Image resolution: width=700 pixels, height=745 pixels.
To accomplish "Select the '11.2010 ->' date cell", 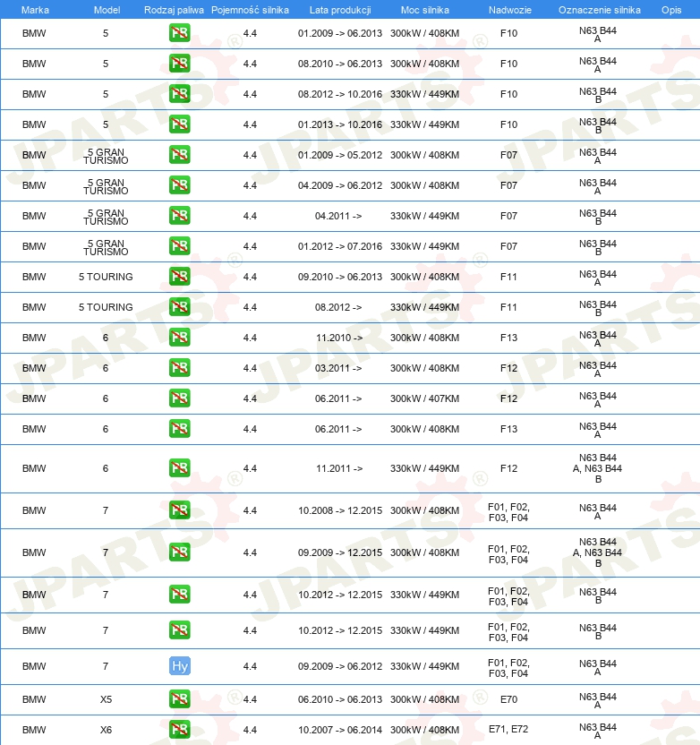I will click(x=339, y=338).
